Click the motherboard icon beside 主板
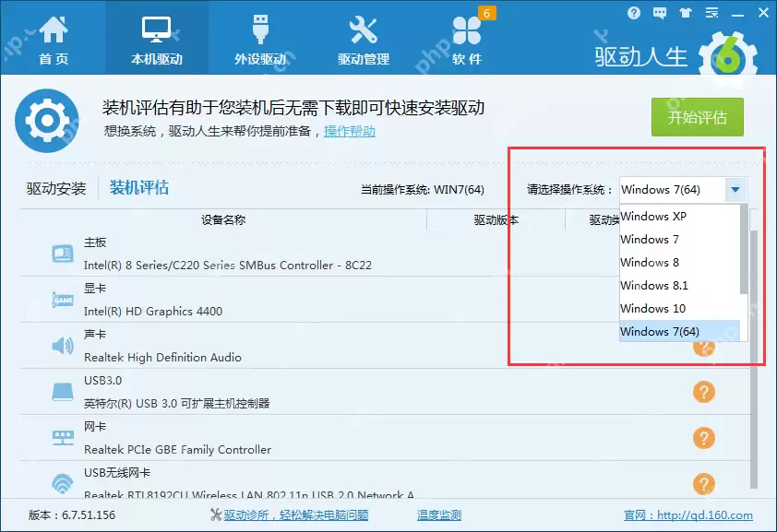777x532 pixels. (x=62, y=252)
